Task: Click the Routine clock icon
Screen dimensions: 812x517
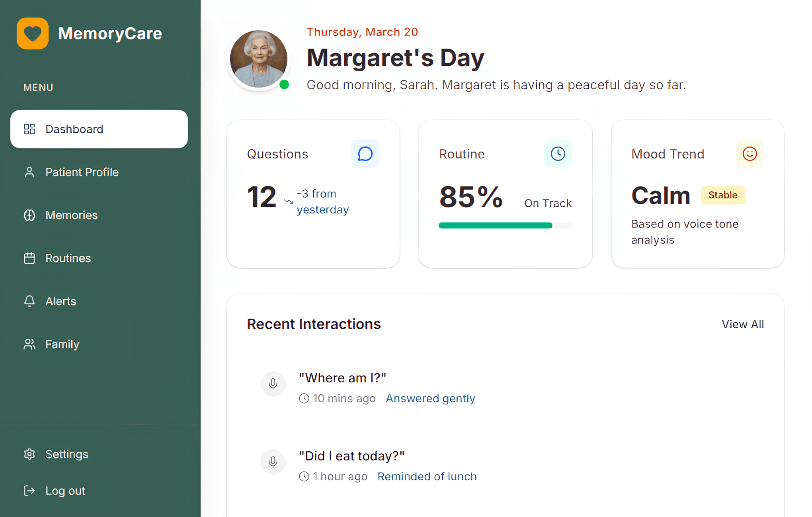Action: (558, 154)
